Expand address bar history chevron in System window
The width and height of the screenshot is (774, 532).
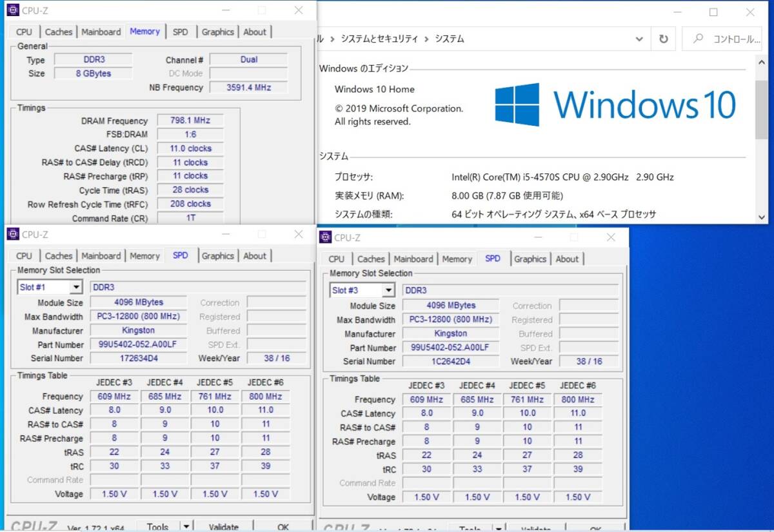pos(639,39)
